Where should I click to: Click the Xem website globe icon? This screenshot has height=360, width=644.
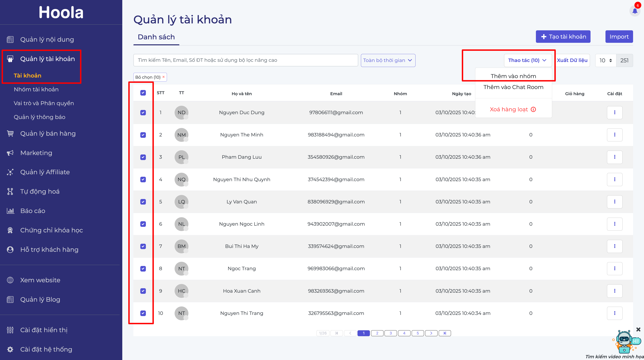point(10,280)
